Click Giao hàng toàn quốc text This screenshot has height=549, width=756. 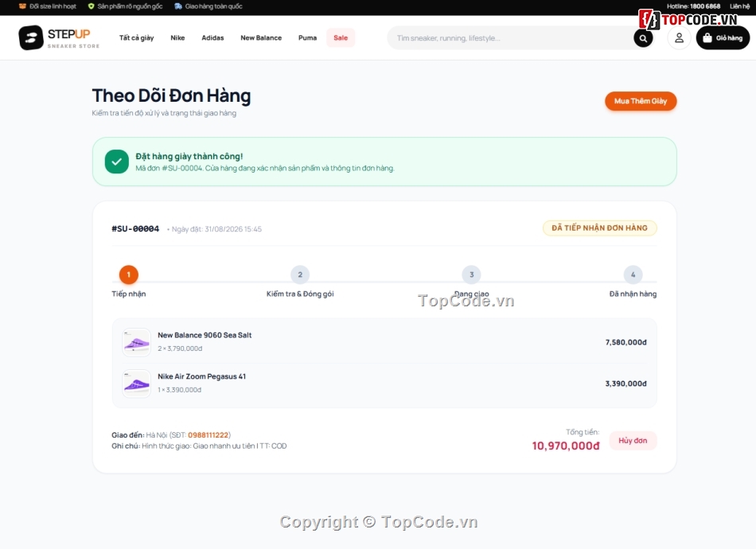tap(213, 6)
